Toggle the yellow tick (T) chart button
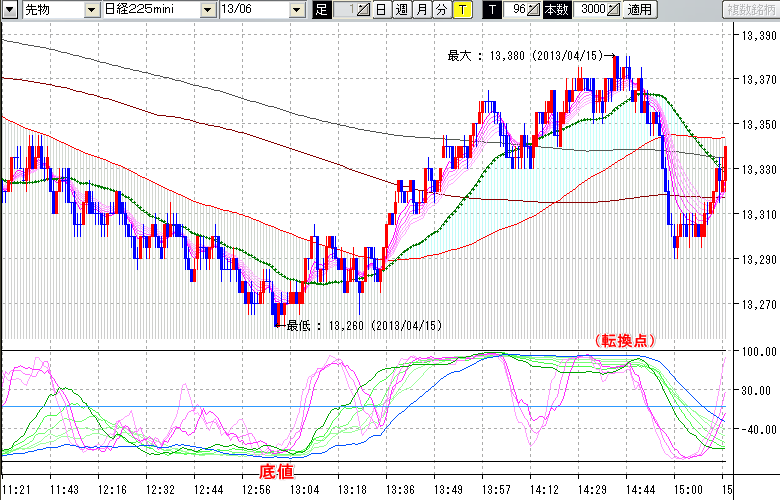Image resolution: width=780 pixels, height=500 pixels. pyautogui.click(x=461, y=10)
